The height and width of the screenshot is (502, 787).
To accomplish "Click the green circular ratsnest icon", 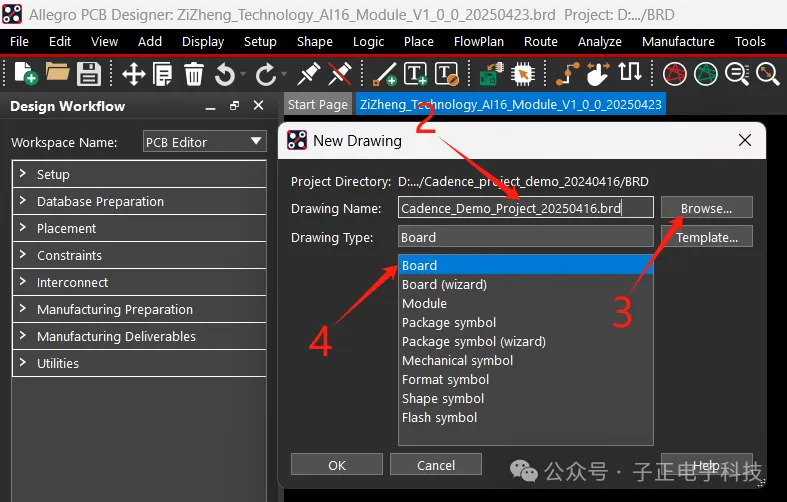I will (x=706, y=74).
